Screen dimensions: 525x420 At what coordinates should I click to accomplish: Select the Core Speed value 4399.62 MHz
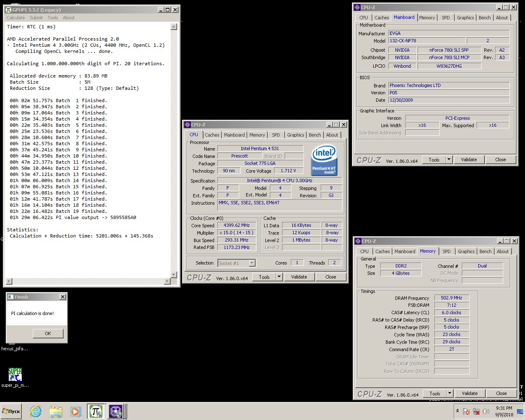pos(237,225)
